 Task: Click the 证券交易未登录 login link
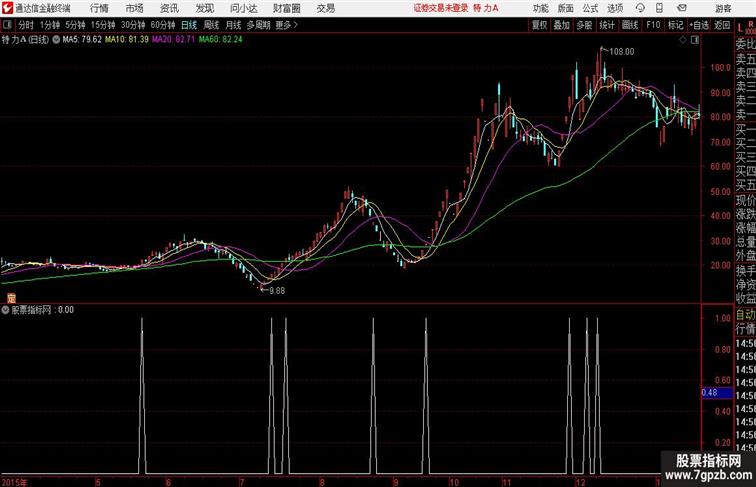[441, 8]
